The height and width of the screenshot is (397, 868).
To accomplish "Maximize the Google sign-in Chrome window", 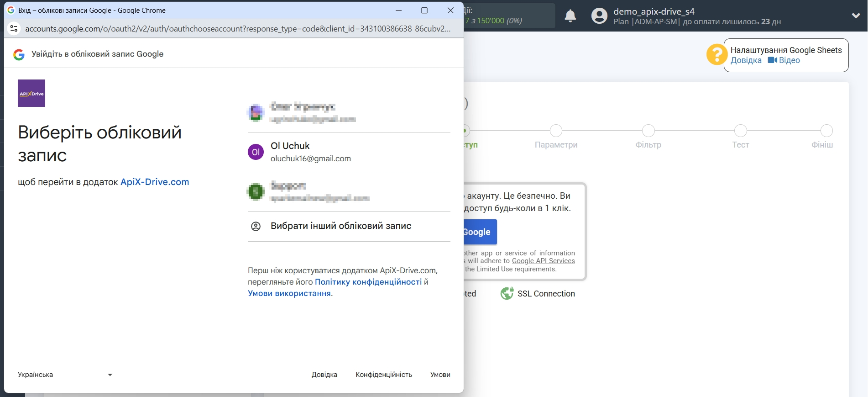I will (x=424, y=10).
